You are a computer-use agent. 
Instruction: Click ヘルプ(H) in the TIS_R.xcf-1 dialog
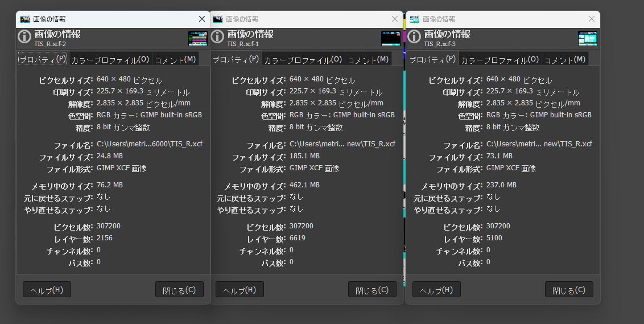[240, 290]
